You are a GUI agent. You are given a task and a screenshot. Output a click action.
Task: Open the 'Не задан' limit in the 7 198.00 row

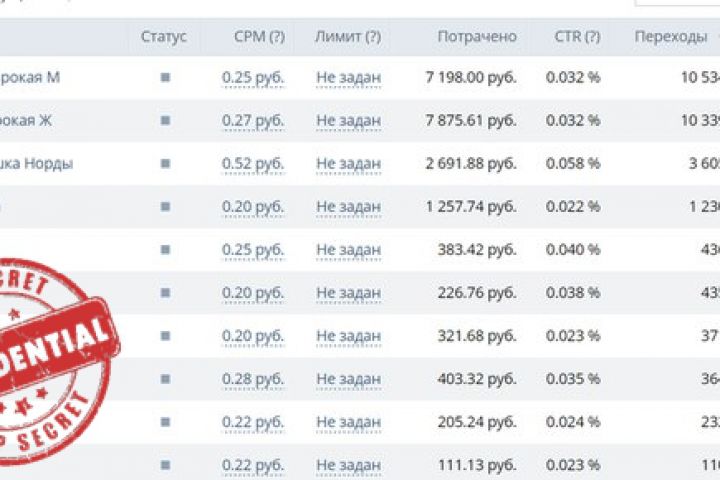(348, 77)
